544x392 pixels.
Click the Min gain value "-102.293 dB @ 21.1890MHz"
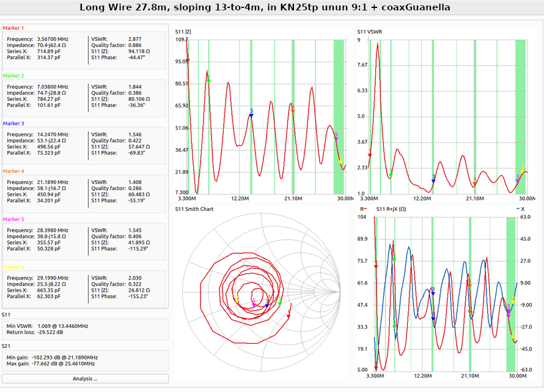click(65, 357)
